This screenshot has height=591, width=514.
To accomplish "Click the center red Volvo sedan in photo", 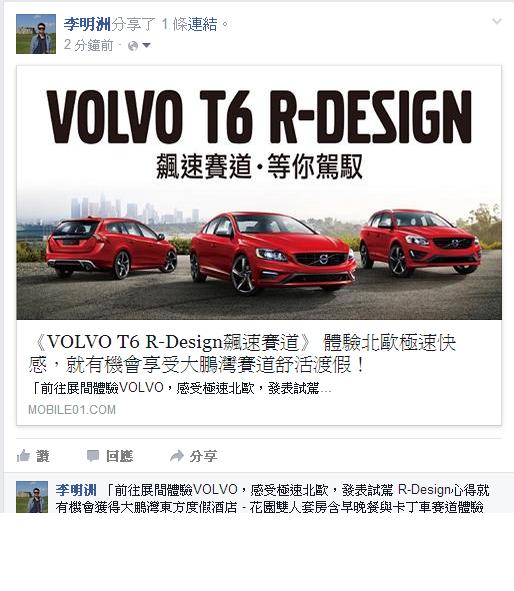I will (273, 252).
